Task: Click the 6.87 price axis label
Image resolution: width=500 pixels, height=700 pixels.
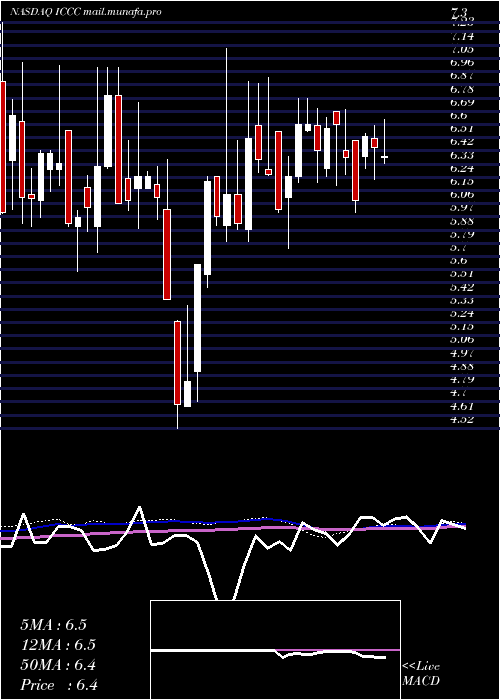Action: pyautogui.click(x=462, y=76)
